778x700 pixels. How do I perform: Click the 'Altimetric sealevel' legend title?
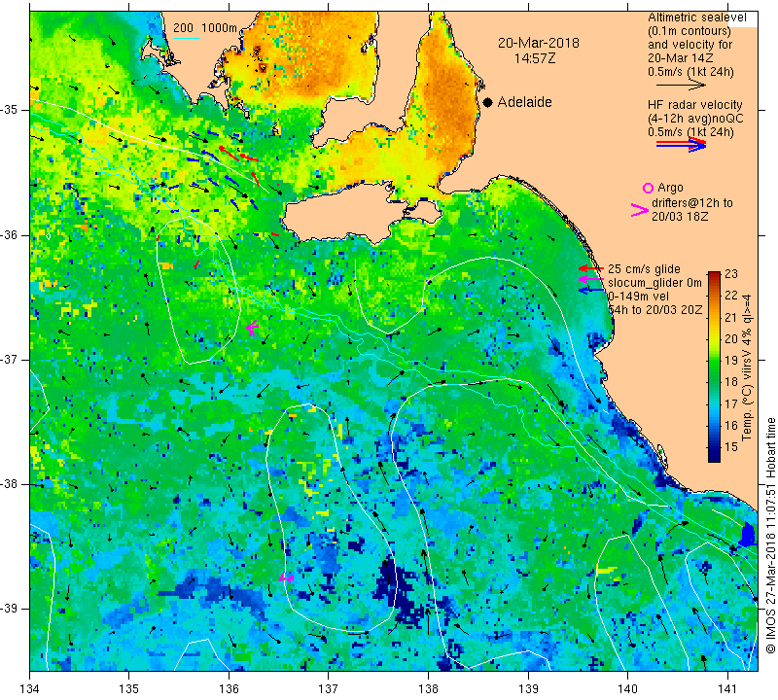click(696, 17)
